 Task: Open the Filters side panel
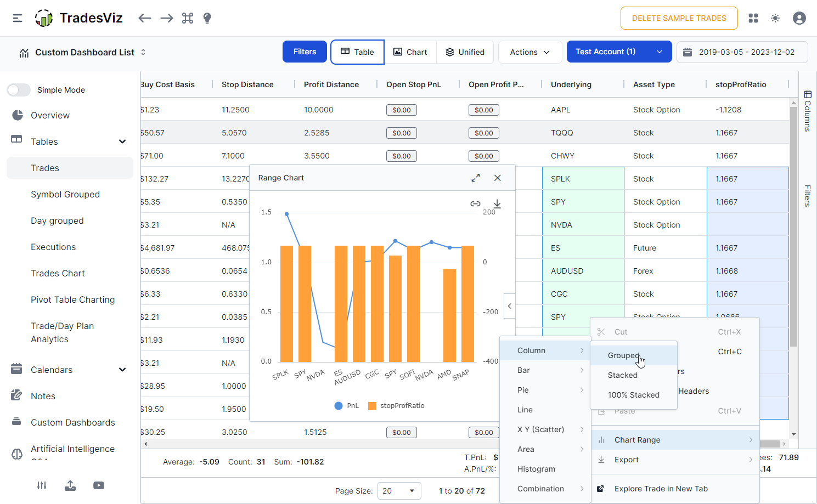pyautogui.click(x=808, y=196)
